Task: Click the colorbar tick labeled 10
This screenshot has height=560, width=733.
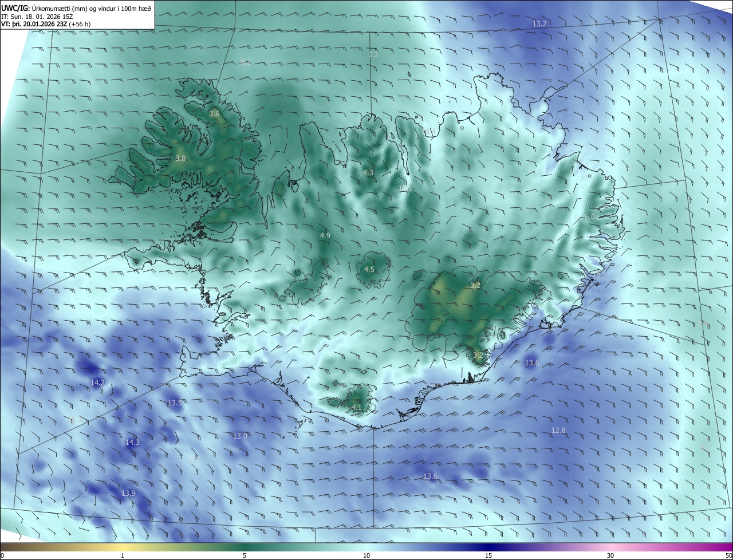Action: tap(366, 555)
